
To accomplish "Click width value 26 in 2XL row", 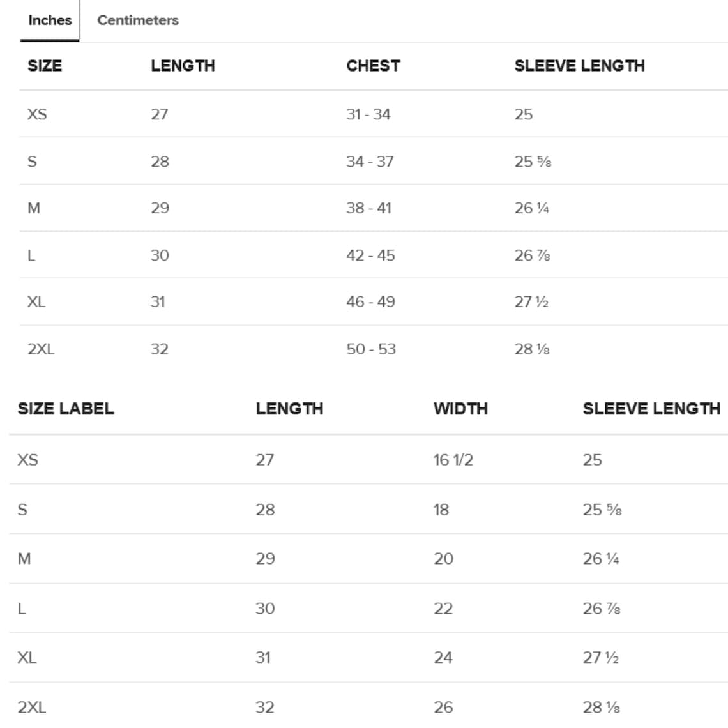I will pyautogui.click(x=443, y=708).
